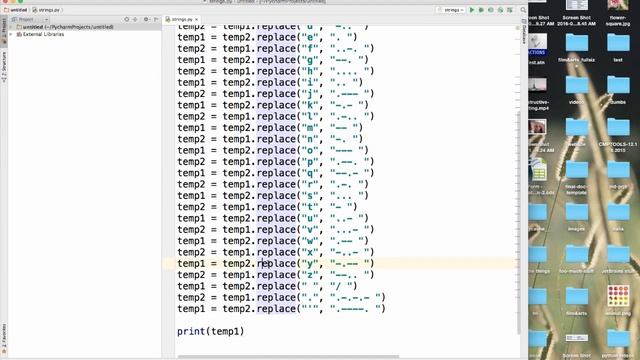Toggle the Structure tool window side tab
Screen dimensions: 640x360
pos(4,67)
